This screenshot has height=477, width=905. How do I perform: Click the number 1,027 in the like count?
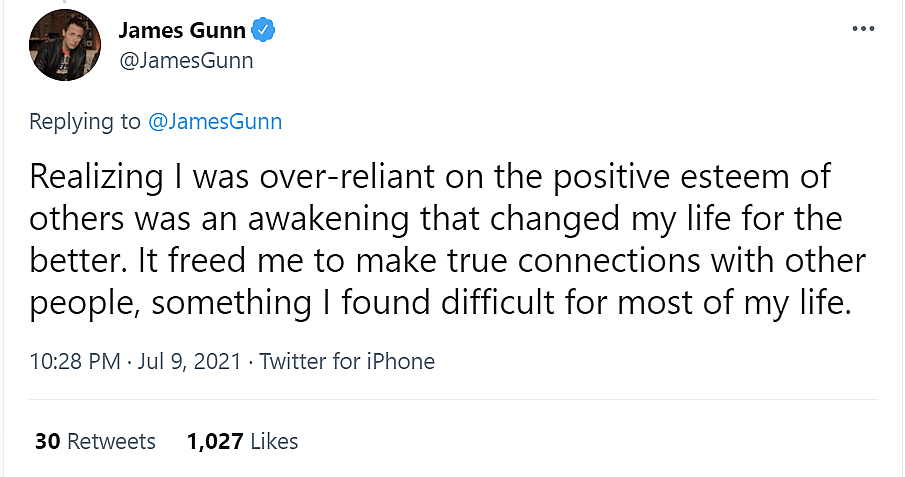coord(214,441)
